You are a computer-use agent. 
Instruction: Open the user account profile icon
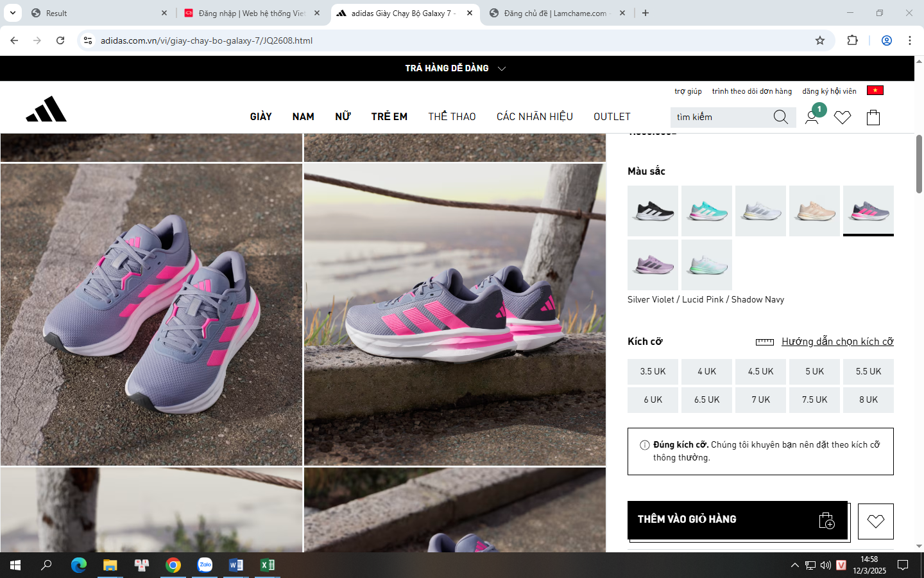click(x=812, y=118)
